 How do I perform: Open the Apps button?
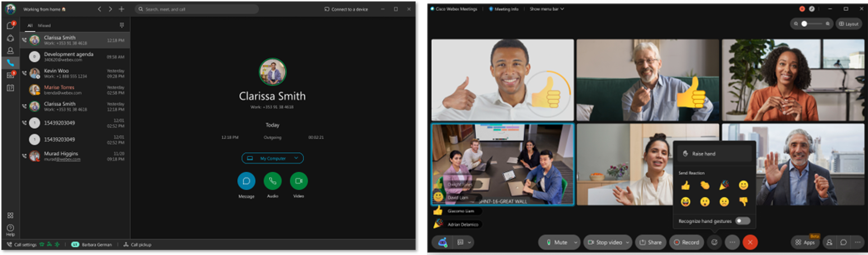coord(805,242)
